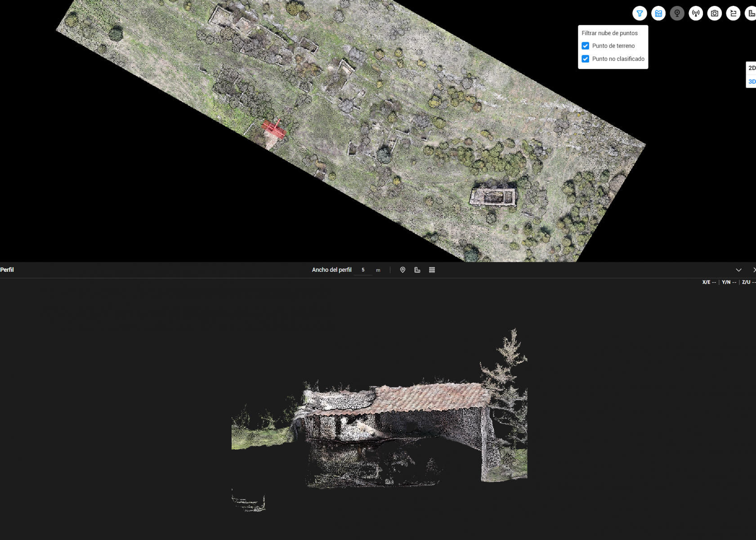Click the location pin icon in profile bar
The width and height of the screenshot is (756, 540).
pyautogui.click(x=403, y=270)
